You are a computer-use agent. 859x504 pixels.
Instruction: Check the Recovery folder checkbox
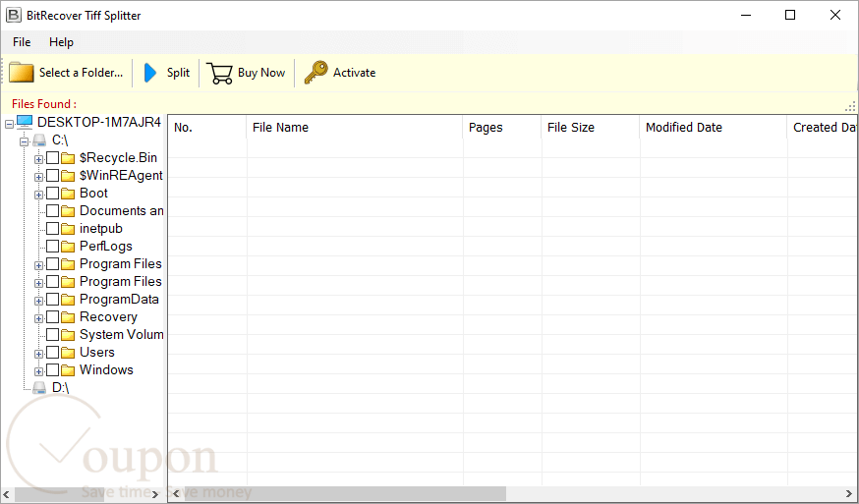click(53, 317)
